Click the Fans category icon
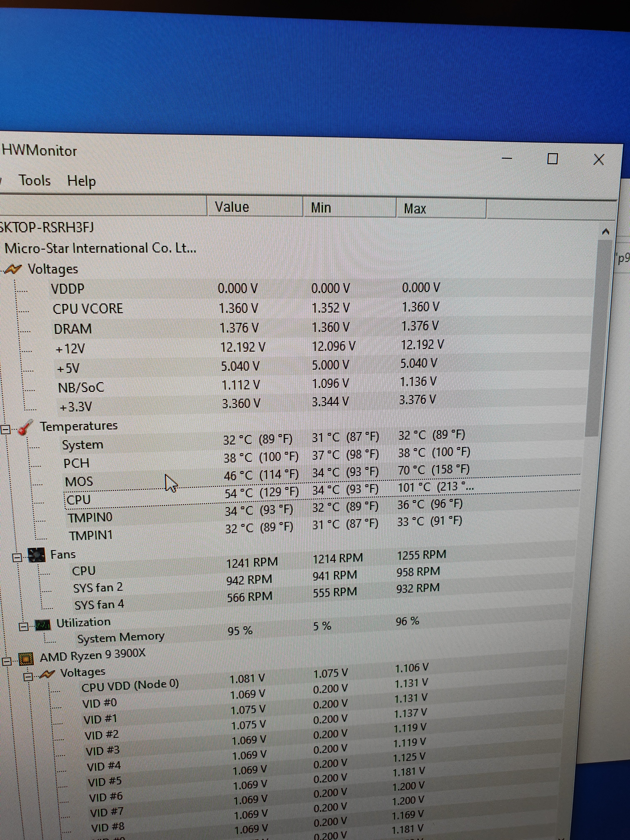This screenshot has height=840, width=630. (x=36, y=555)
